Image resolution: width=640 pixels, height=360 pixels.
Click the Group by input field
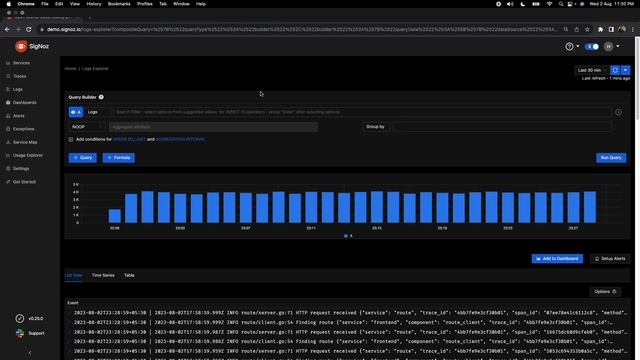click(502, 127)
